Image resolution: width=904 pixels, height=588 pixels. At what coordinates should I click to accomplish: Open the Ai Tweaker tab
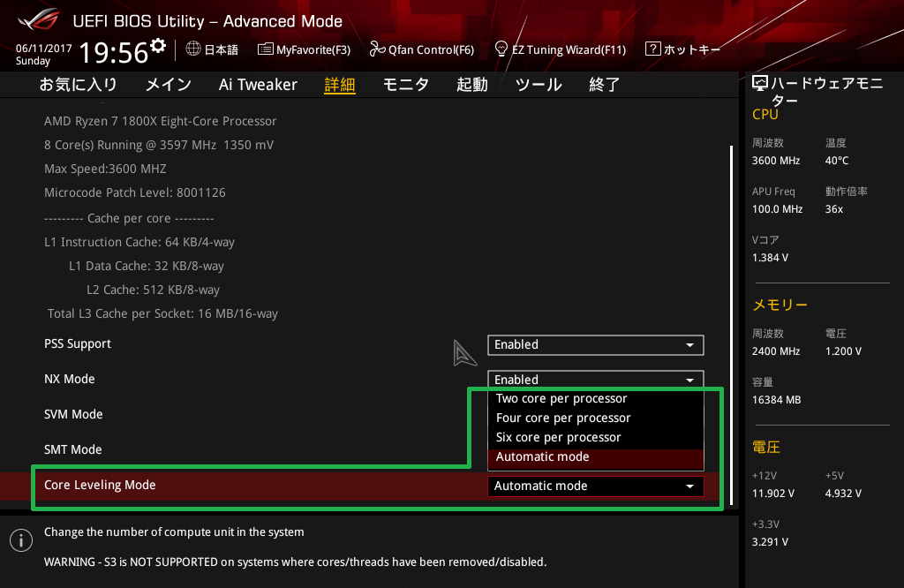click(258, 85)
